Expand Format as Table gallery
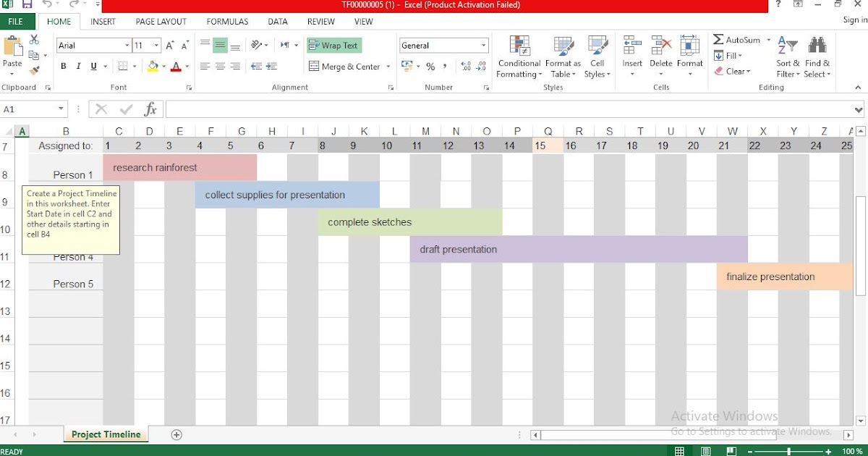The height and width of the screenshot is (456, 868). 563,57
